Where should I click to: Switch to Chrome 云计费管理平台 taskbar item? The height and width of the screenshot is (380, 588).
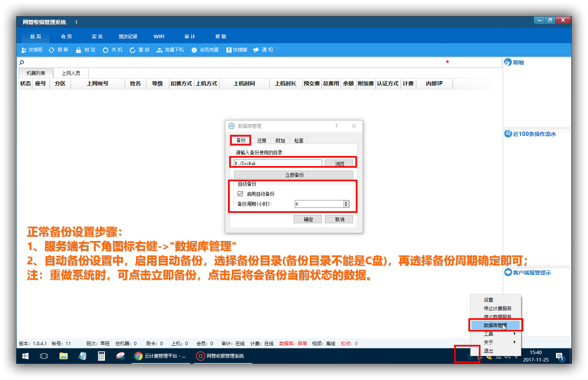pyautogui.click(x=160, y=356)
